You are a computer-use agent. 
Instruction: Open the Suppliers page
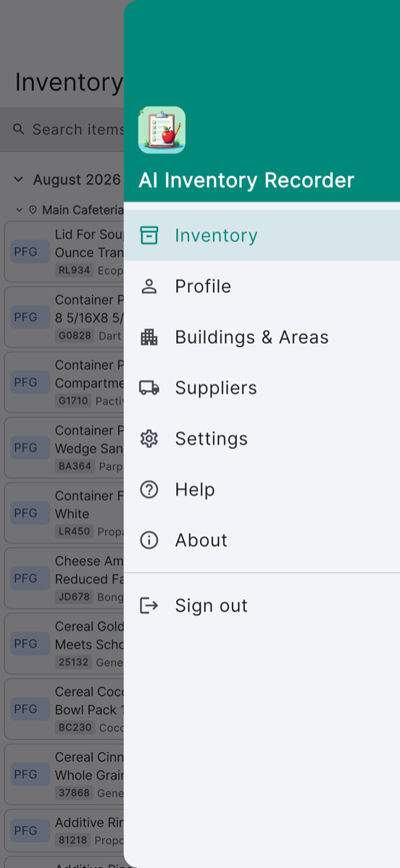[x=262, y=388]
